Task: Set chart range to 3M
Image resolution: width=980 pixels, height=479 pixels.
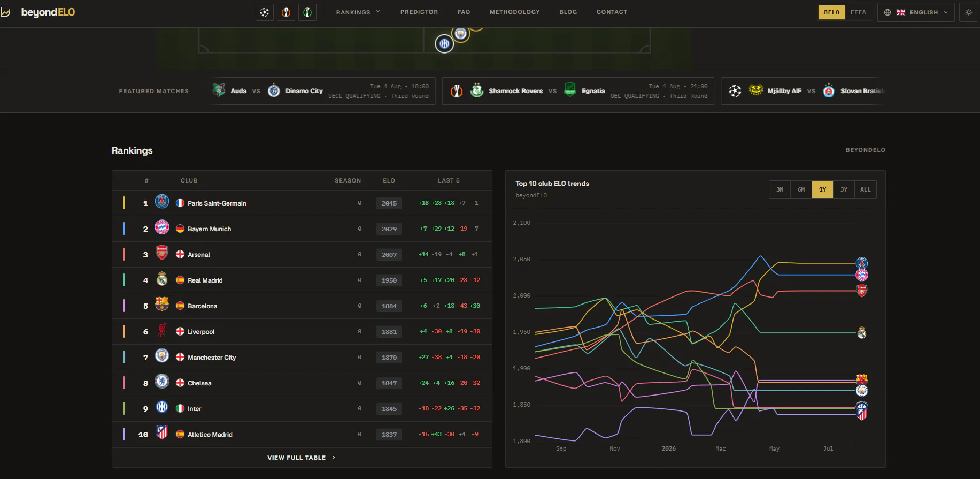Action: [780, 189]
